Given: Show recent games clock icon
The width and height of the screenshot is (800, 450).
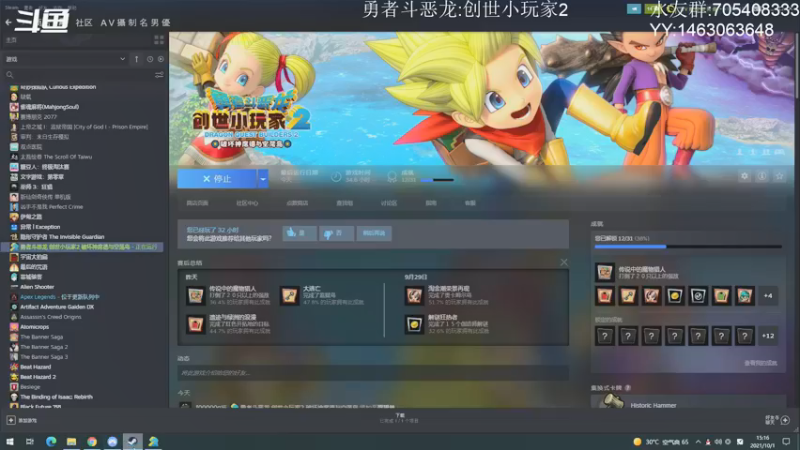Looking at the screenshot, I should [x=150, y=59].
